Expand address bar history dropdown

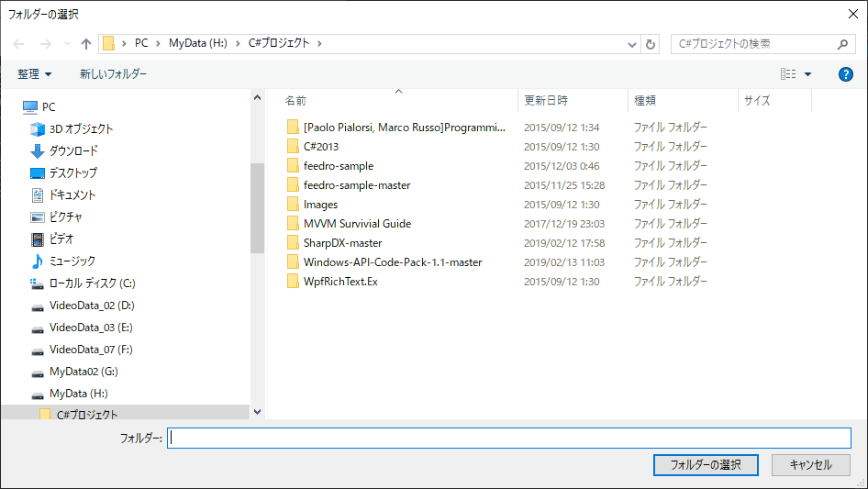click(x=632, y=44)
